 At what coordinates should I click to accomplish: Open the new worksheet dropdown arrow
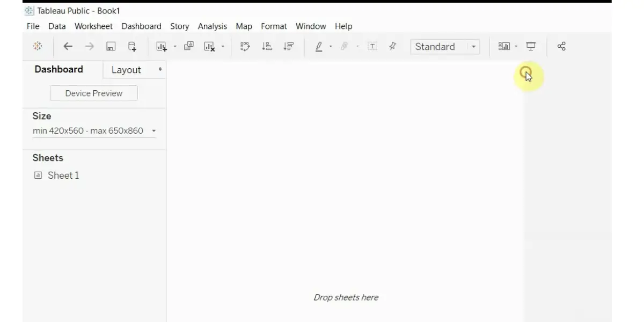tap(175, 47)
